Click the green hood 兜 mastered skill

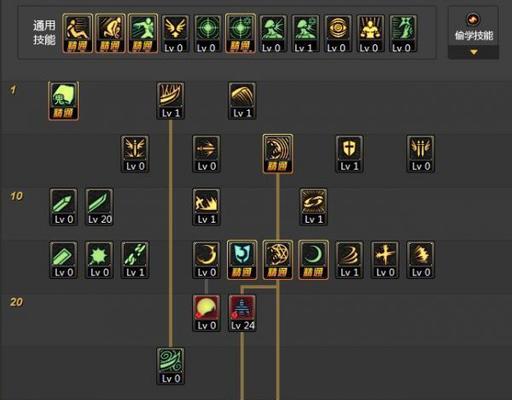point(63,101)
